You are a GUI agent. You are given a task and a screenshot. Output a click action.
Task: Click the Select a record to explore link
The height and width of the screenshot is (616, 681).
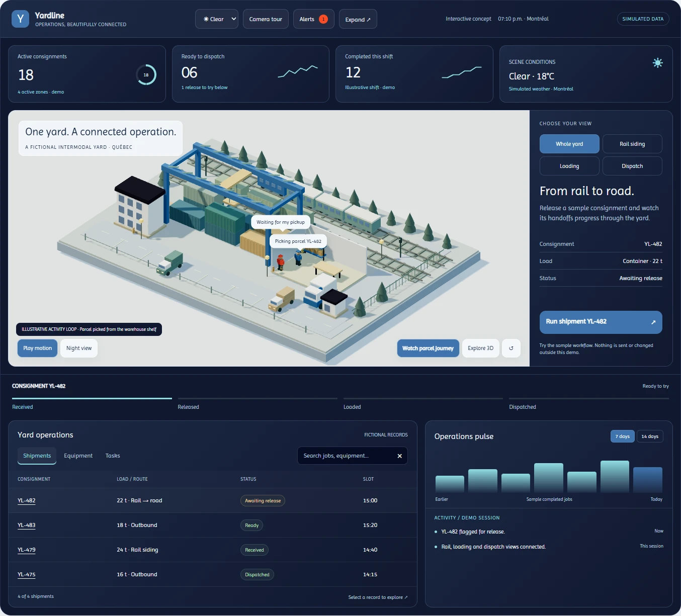[378, 597]
